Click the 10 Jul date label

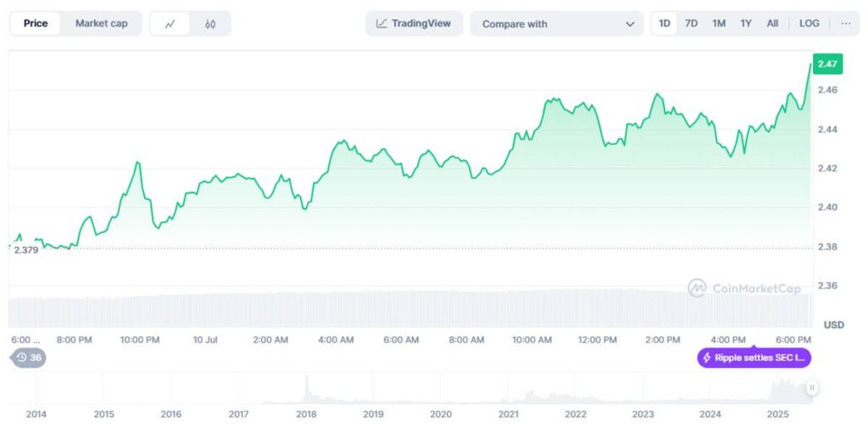pyautogui.click(x=205, y=340)
